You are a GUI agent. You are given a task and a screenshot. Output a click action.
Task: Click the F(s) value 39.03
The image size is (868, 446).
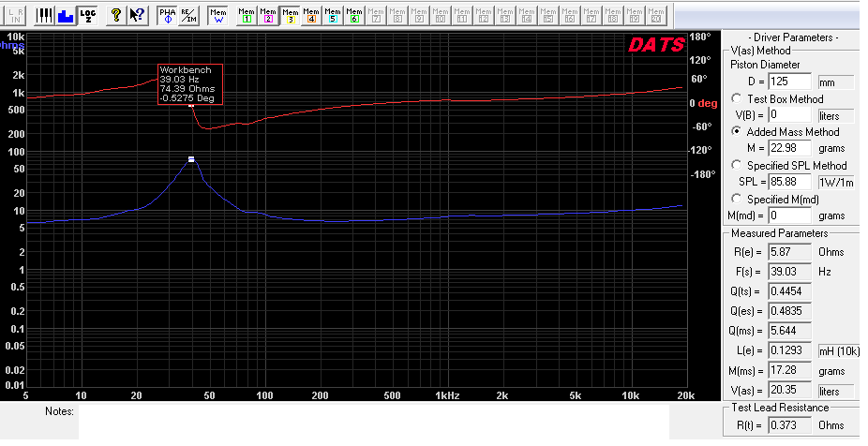790,272
